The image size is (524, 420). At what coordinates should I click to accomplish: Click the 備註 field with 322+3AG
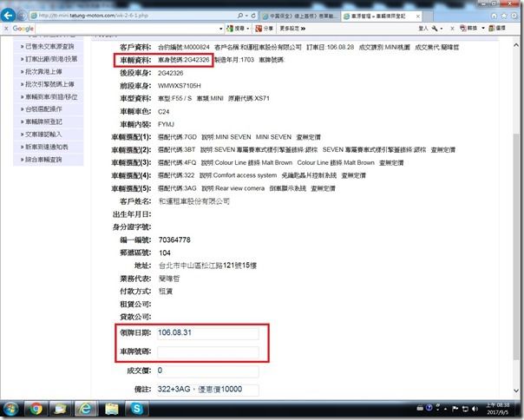[x=208, y=390]
